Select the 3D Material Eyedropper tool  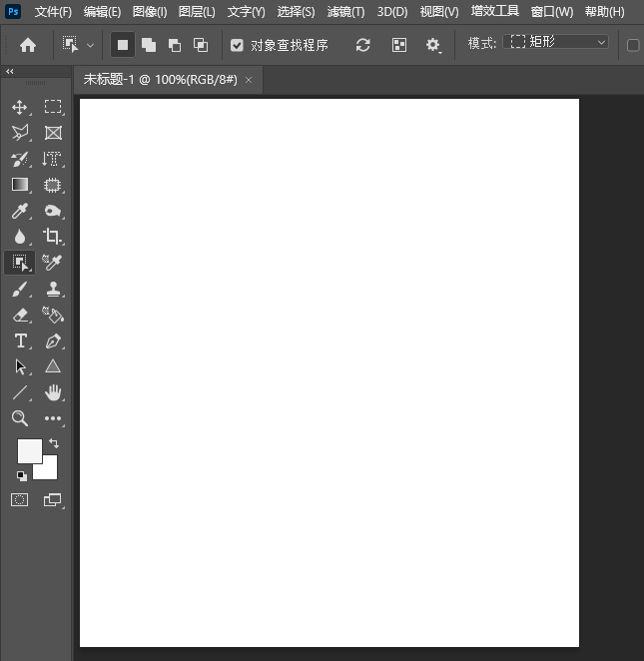(52, 263)
